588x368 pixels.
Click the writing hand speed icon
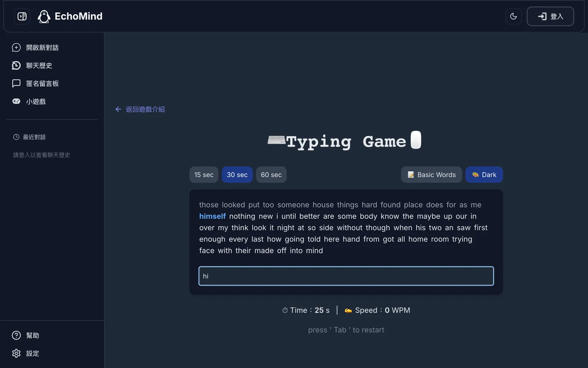tap(348, 310)
